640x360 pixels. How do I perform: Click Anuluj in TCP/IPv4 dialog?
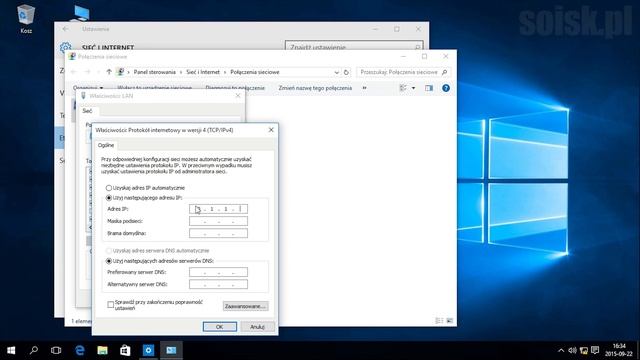point(257,327)
